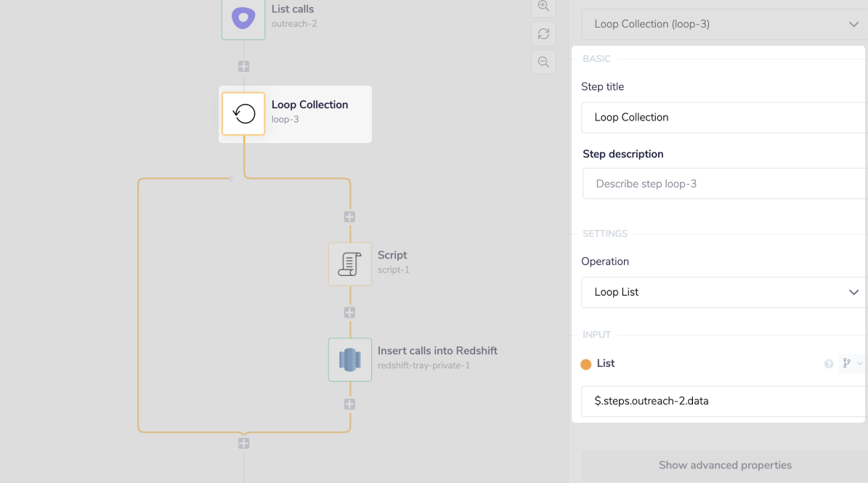Open help tooltip for List input
Screen dimensions: 868x483
pyautogui.click(x=829, y=364)
